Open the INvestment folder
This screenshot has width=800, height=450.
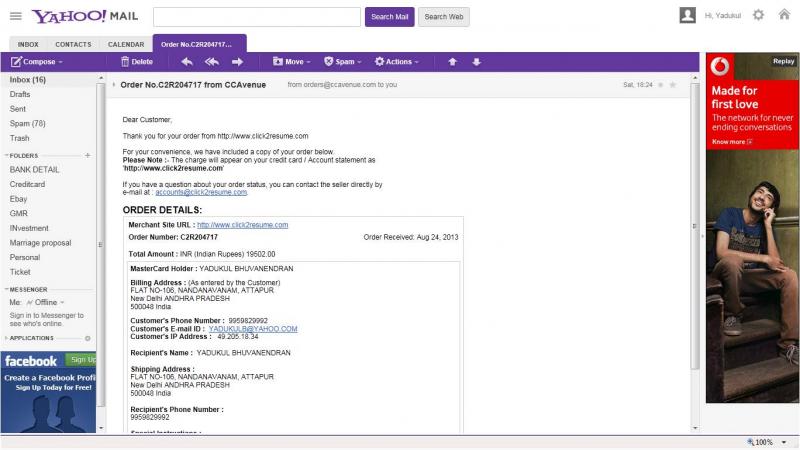click(x=29, y=228)
